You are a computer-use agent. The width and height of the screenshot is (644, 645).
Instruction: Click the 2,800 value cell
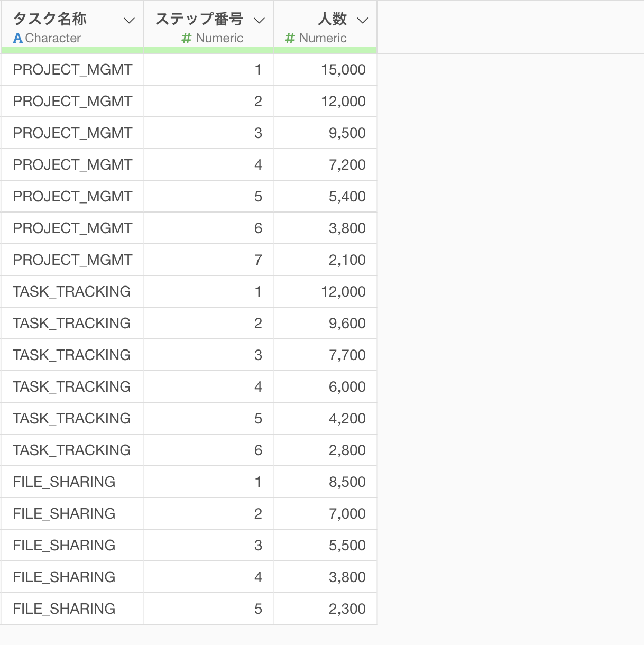pyautogui.click(x=326, y=450)
